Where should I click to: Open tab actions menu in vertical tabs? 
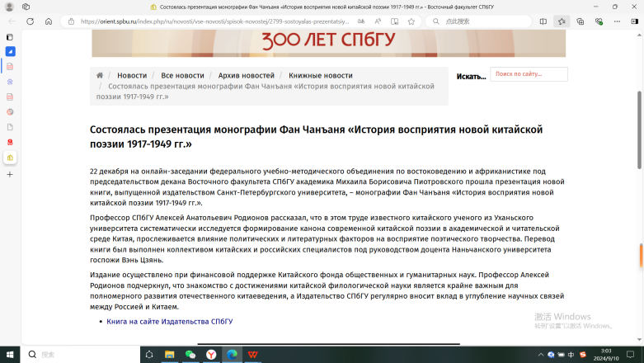coord(10,37)
